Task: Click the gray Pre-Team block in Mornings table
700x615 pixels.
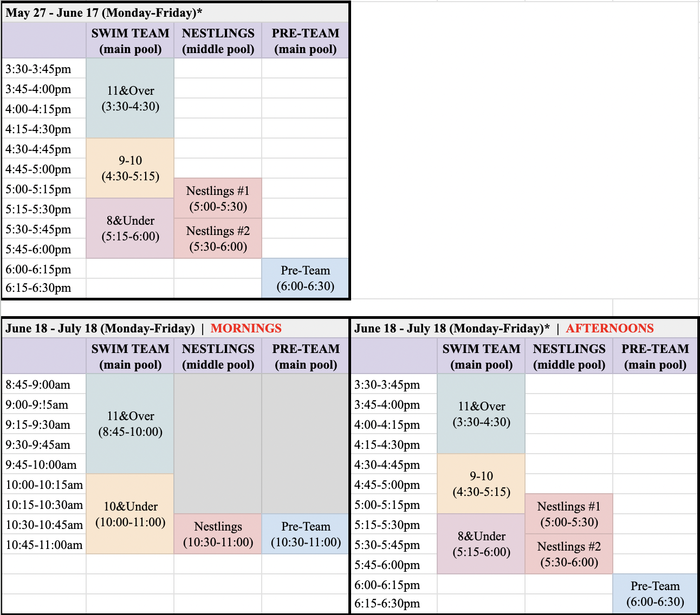Action: click(x=306, y=444)
